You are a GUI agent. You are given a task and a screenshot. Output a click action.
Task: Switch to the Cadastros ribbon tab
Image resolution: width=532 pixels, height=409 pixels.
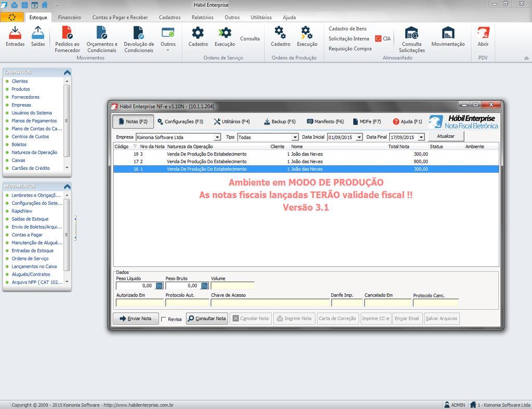170,17
